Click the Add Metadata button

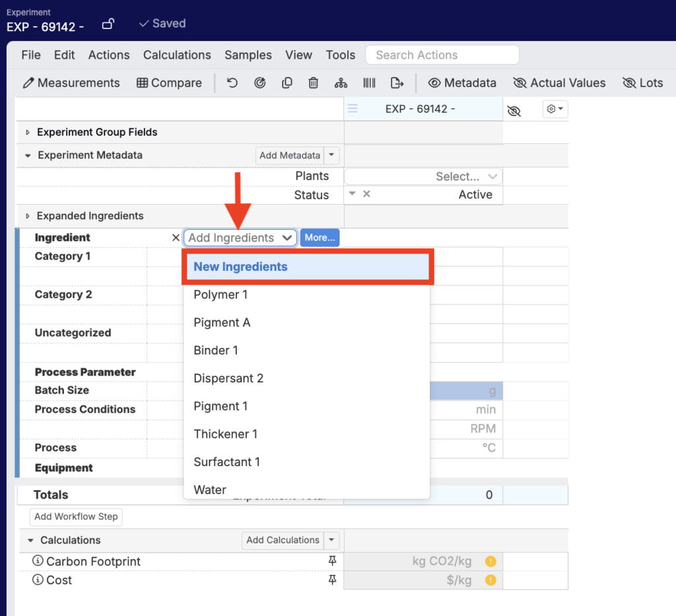(290, 155)
